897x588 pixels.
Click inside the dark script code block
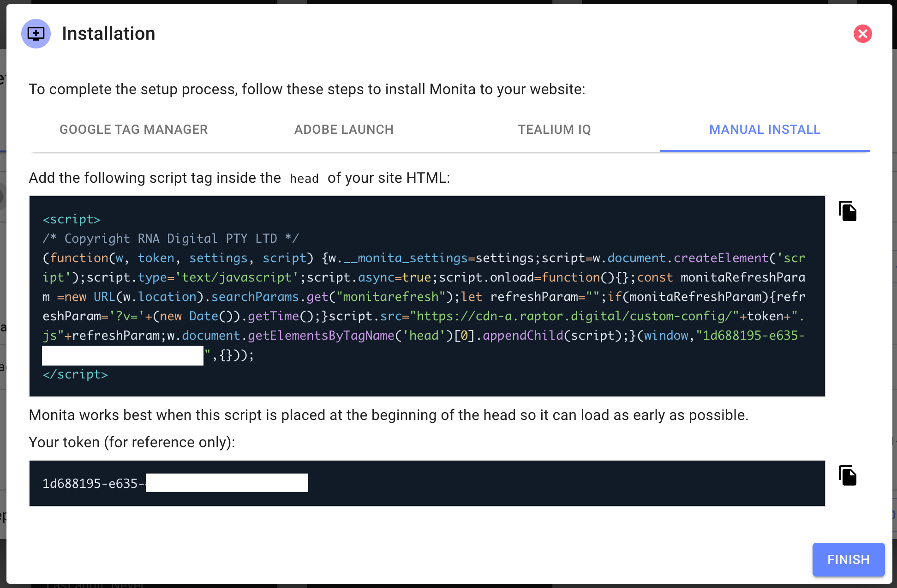click(415, 295)
